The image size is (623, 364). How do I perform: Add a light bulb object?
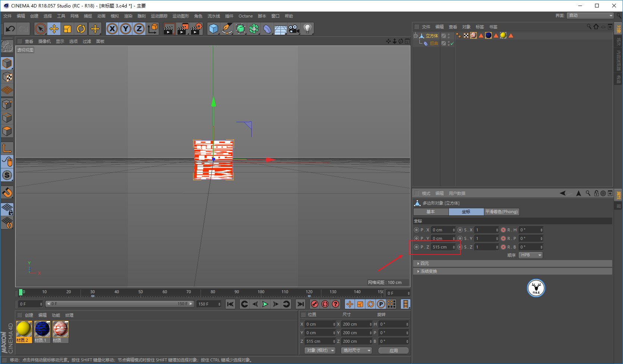307,29
